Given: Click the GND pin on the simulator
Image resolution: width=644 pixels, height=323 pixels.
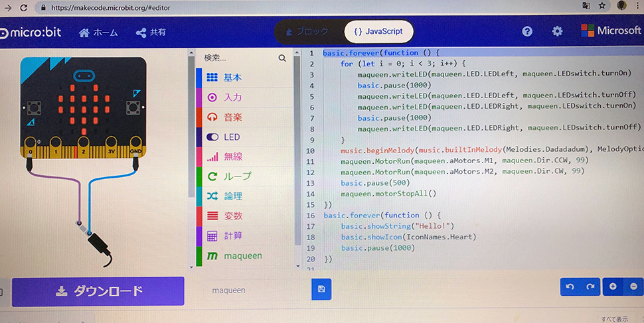Looking at the screenshot, I should pyautogui.click(x=135, y=147).
